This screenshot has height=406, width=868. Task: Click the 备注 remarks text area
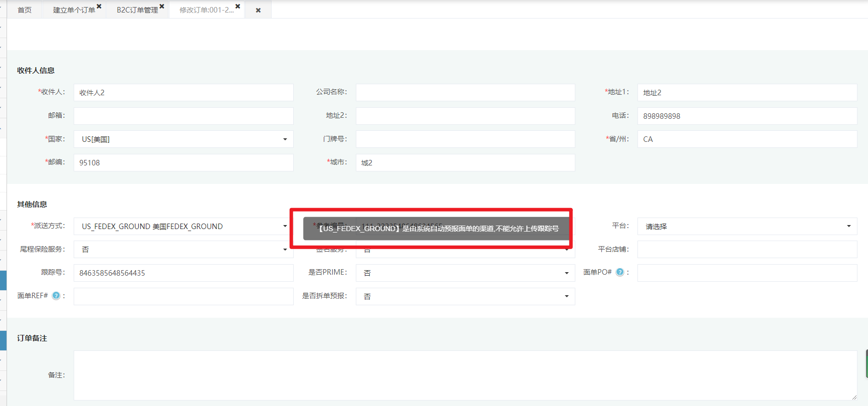(x=466, y=375)
